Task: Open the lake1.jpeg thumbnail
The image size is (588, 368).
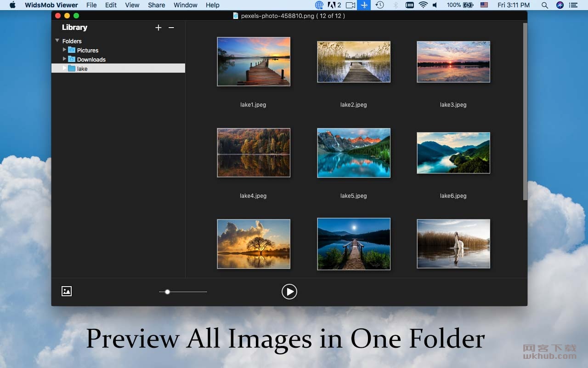Action: [x=254, y=62]
